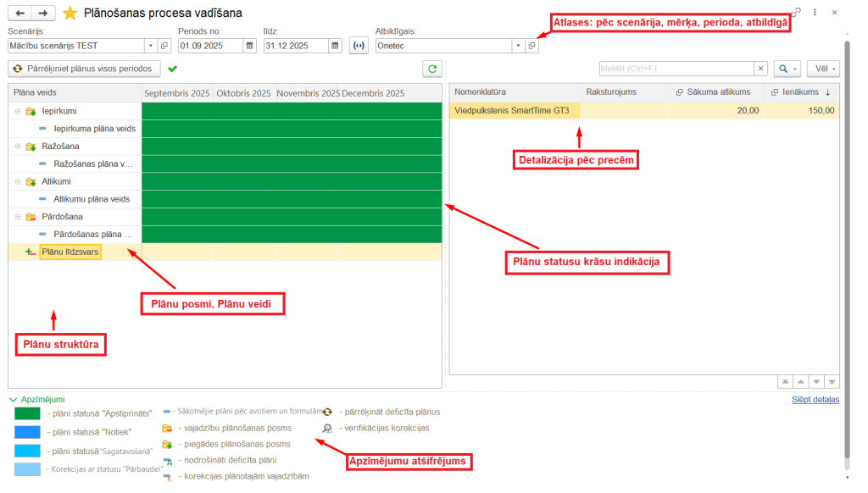Open calendar picker for Periods no date
This screenshot has width=868, height=493.
(249, 46)
